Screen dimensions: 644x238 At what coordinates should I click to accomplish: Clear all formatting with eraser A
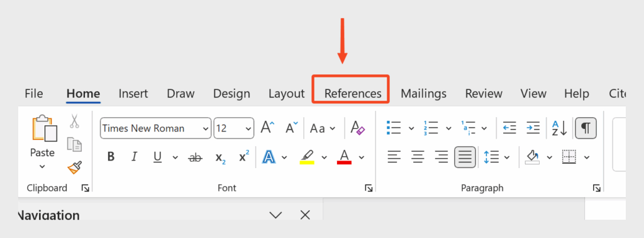[357, 128]
